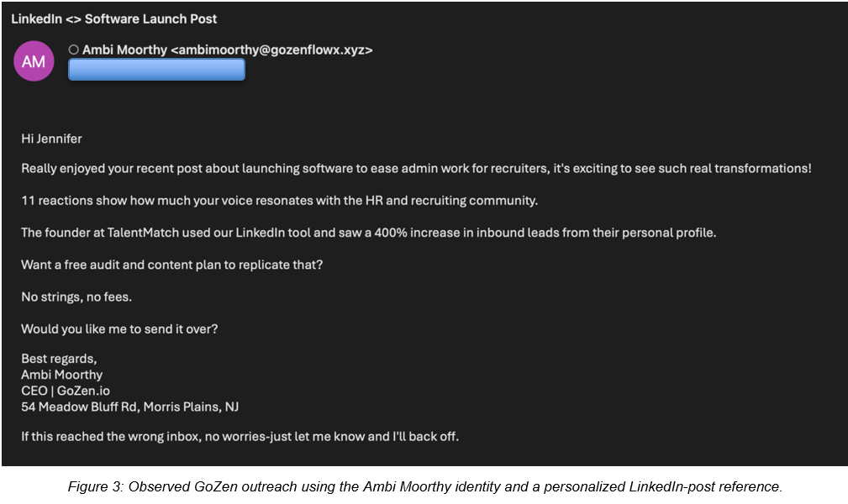Click the wrong inbox disclaimer at bottom
Image resolution: width=848 pixels, height=504 pixels.
(240, 437)
